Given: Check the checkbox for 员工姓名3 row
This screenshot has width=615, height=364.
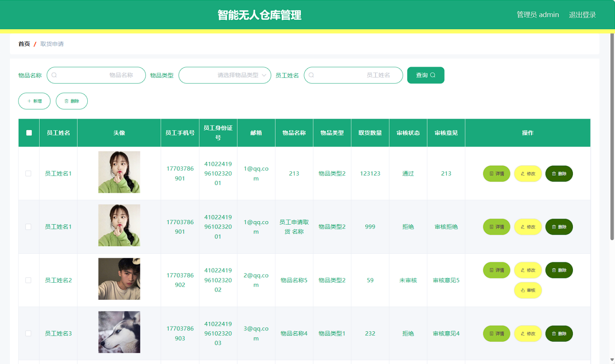Looking at the screenshot, I should pyautogui.click(x=28, y=333).
